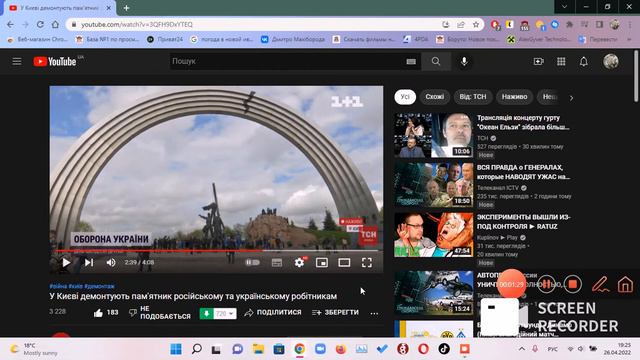
Task: Stop the screen recording
Action: coord(573,284)
